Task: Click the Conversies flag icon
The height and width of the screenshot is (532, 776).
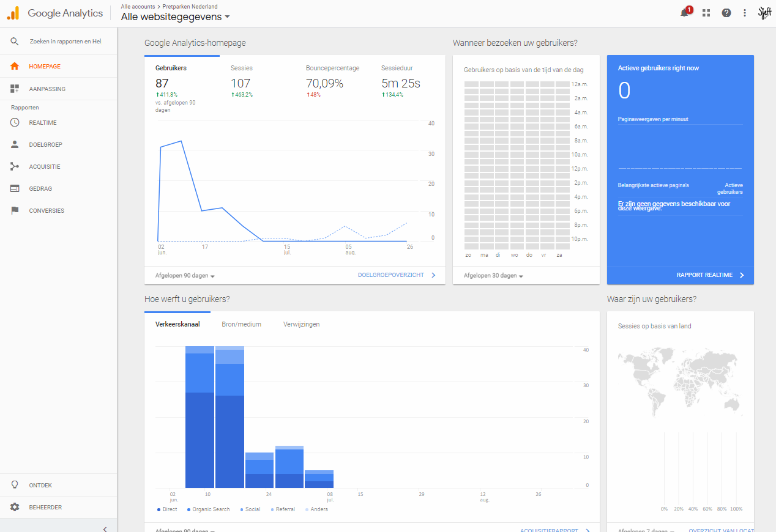Action: (15, 211)
